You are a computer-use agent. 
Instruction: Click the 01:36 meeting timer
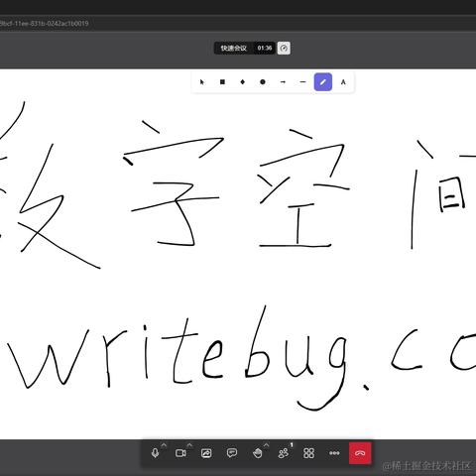(x=265, y=49)
